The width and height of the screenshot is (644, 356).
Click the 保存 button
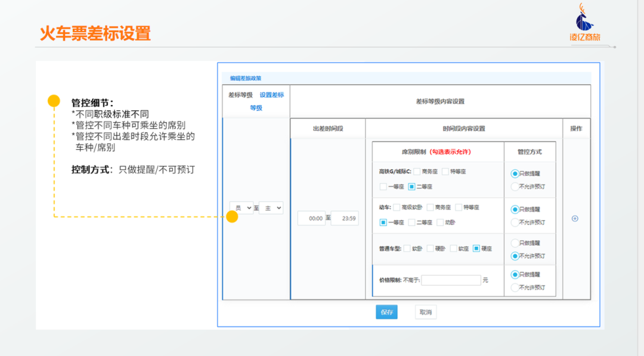point(386,312)
